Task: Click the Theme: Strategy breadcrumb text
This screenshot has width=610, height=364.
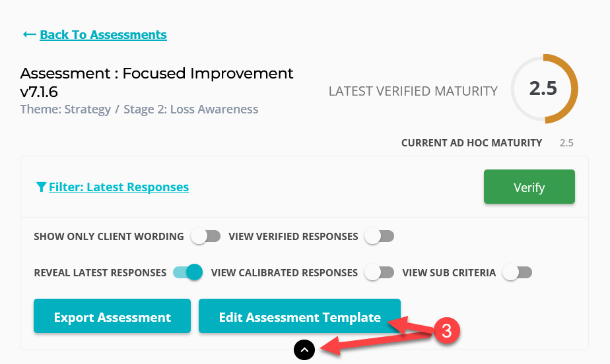Action: click(65, 109)
